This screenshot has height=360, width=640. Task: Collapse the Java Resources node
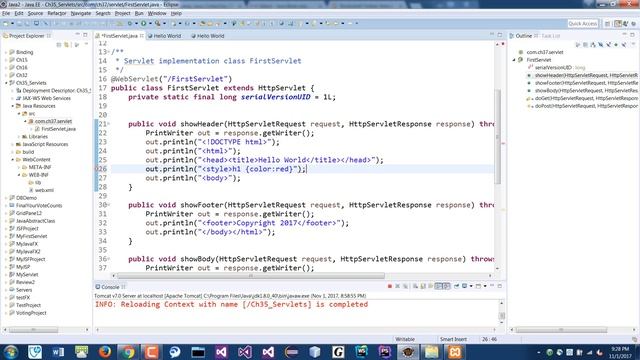coord(13,106)
